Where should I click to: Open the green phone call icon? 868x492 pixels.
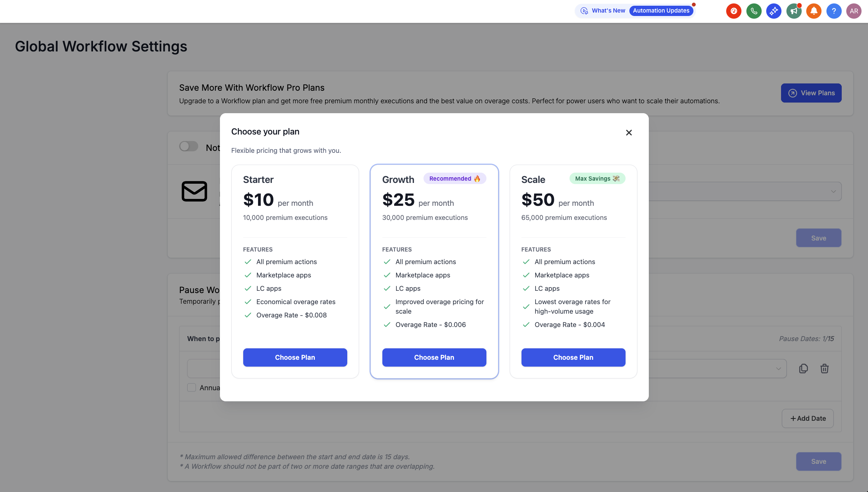[754, 11]
